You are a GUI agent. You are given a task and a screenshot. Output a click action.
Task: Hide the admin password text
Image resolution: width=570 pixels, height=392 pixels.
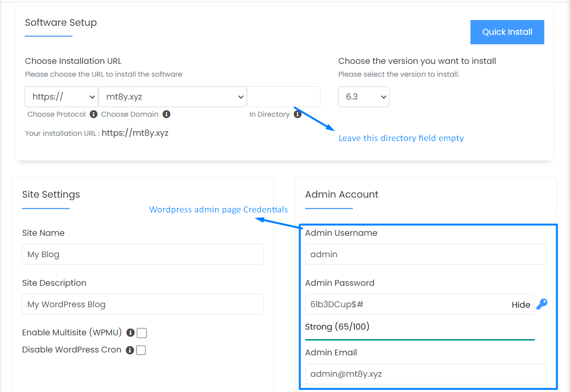tap(521, 304)
